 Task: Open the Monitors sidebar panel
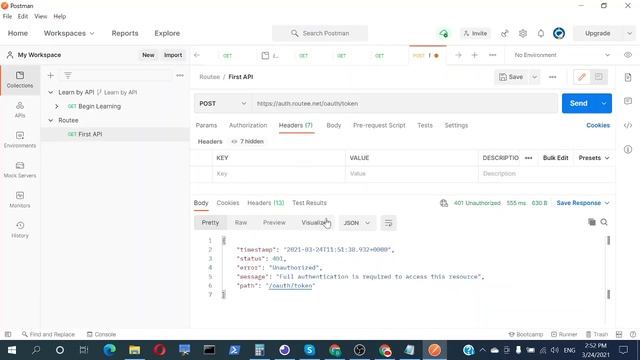click(20, 200)
